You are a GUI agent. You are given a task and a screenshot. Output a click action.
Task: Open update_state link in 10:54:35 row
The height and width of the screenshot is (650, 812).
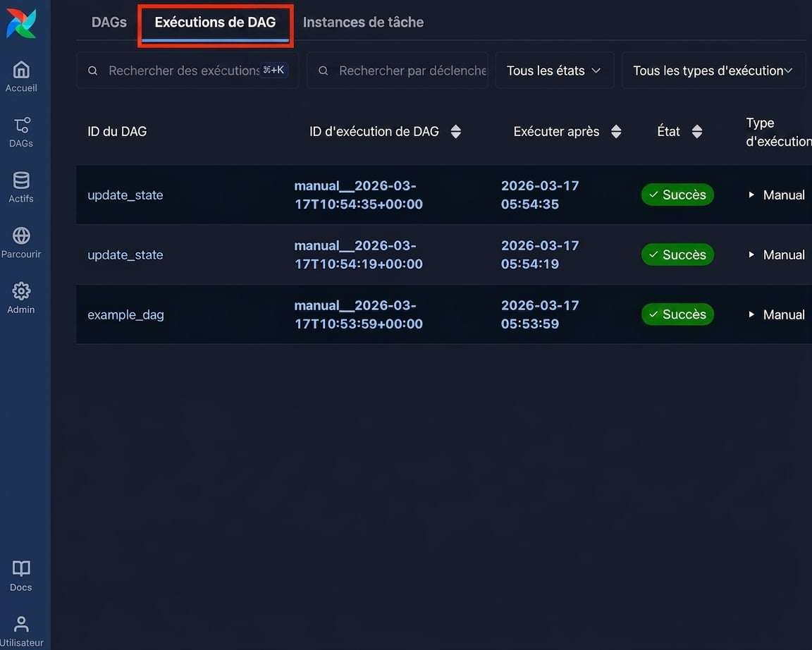(x=125, y=195)
